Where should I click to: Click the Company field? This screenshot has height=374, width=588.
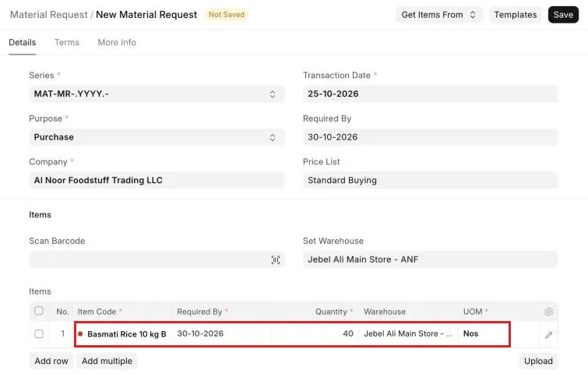coord(157,181)
